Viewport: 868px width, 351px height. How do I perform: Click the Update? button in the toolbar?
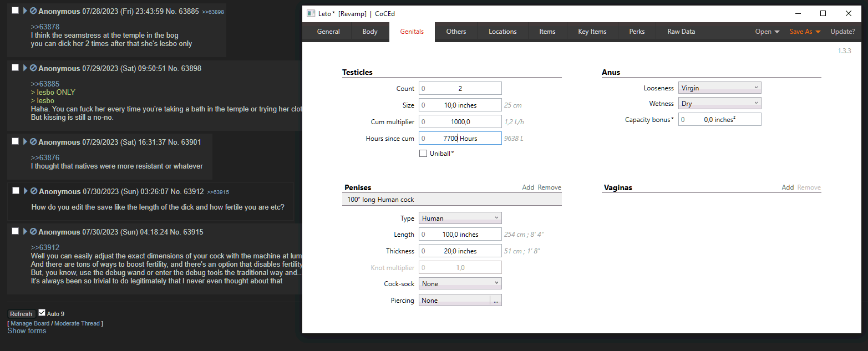click(842, 32)
